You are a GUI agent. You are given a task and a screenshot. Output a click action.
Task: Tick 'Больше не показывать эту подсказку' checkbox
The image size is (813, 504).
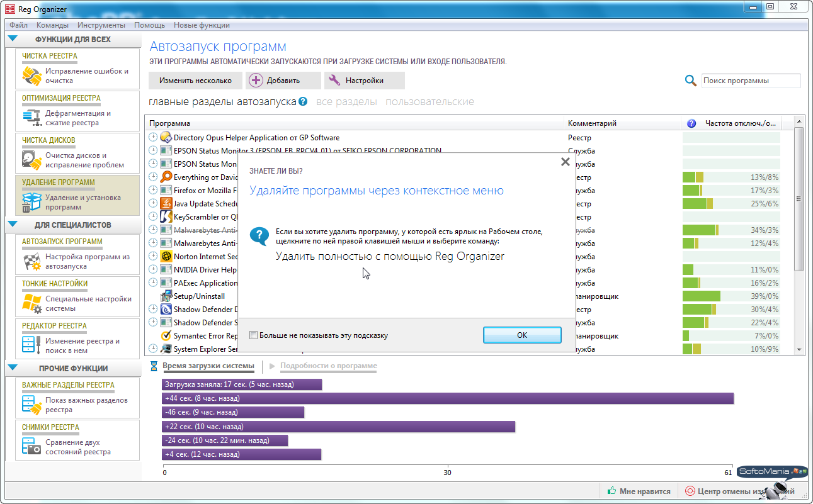point(253,335)
